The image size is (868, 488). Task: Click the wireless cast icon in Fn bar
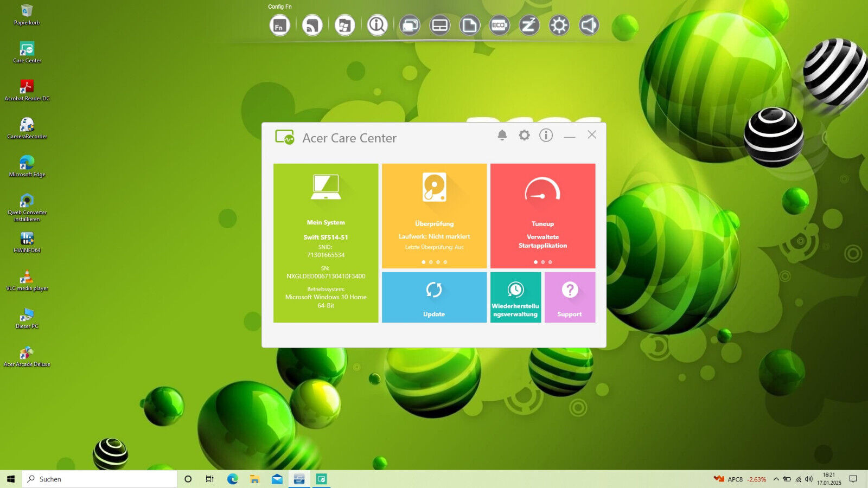(x=312, y=25)
